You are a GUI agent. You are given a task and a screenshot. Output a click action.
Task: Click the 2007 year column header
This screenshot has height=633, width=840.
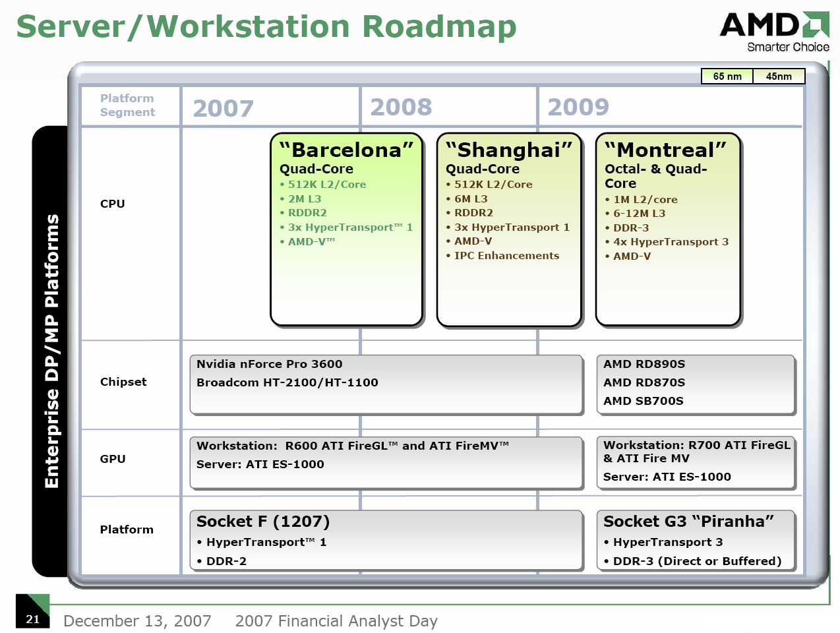coord(223,108)
